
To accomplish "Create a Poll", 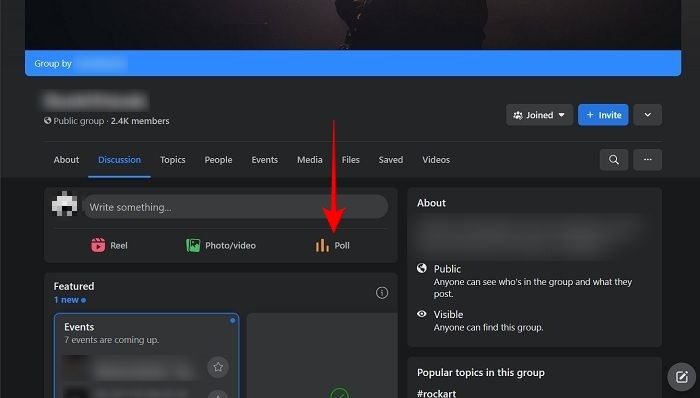I will pyautogui.click(x=333, y=245).
